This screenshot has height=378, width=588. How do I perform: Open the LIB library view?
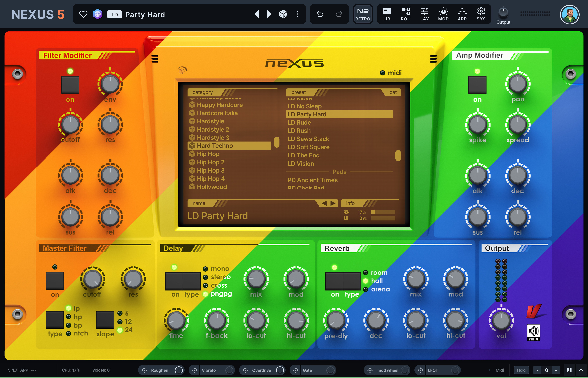[387, 14]
